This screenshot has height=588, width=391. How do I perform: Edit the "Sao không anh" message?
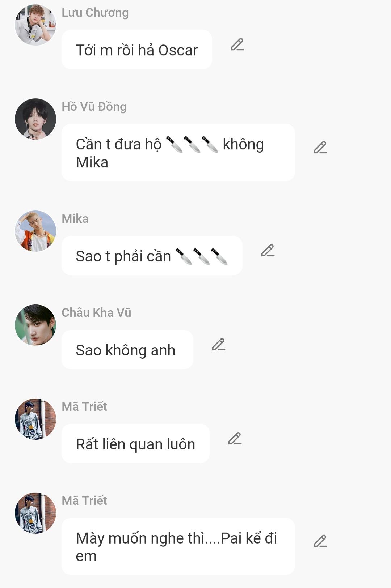point(219,345)
